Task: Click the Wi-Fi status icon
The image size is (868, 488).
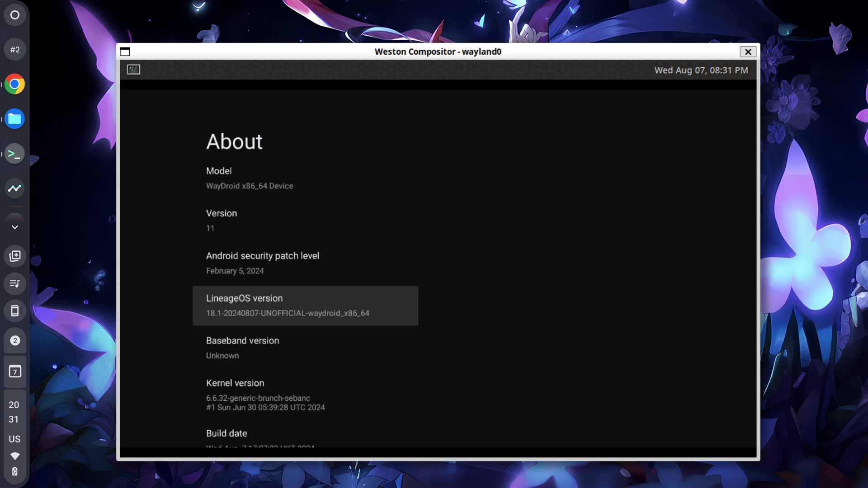Action: tap(15, 456)
